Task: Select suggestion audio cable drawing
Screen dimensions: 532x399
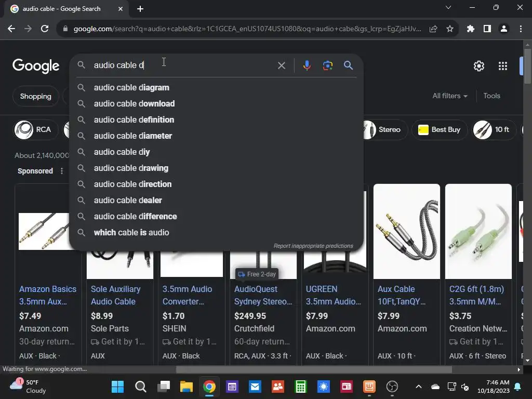Action: [x=216, y=168]
